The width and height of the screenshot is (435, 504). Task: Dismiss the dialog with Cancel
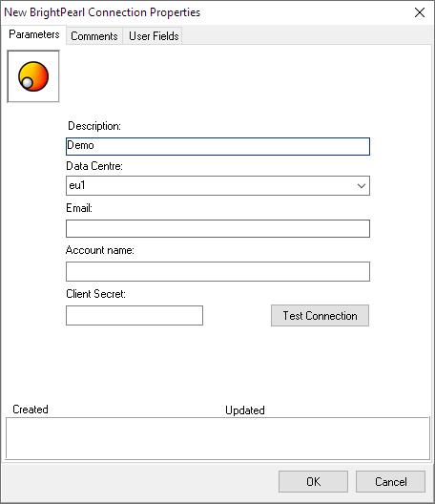click(x=391, y=482)
